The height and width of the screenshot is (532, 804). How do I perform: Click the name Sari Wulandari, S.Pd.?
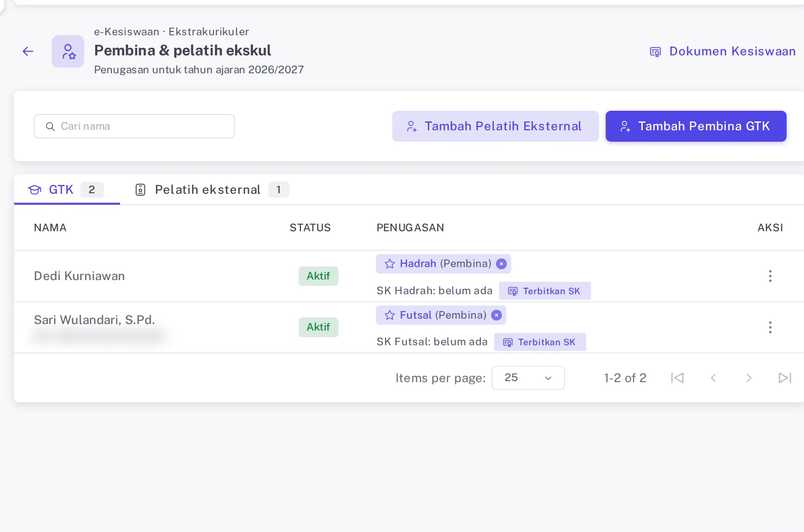95,320
